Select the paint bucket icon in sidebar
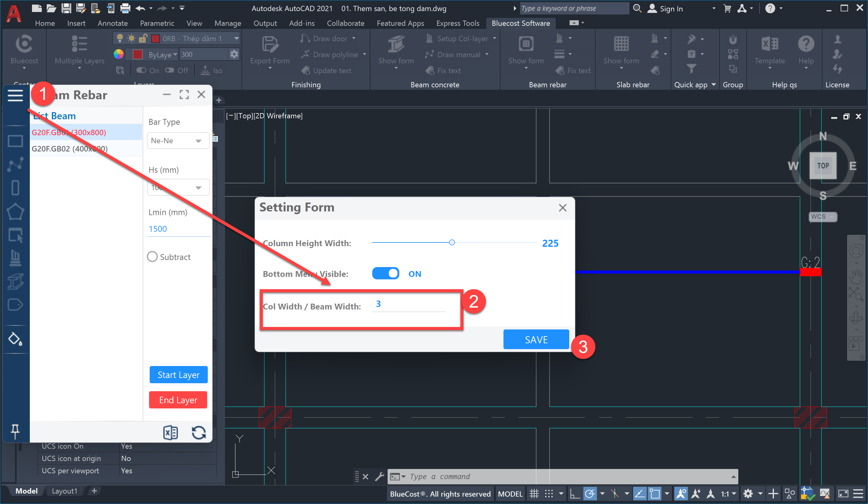The image size is (868, 504). (15, 339)
